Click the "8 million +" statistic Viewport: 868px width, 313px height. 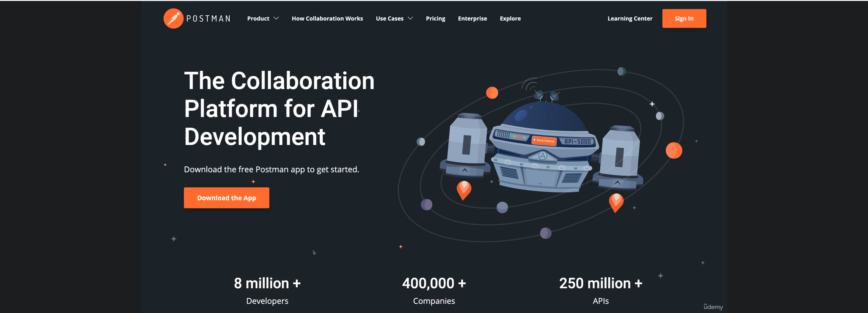coord(267,283)
